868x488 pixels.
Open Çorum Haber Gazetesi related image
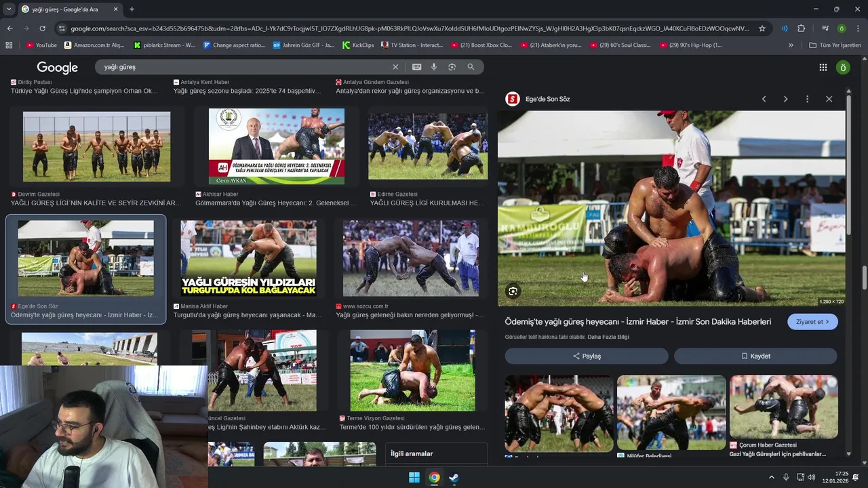pos(784,407)
